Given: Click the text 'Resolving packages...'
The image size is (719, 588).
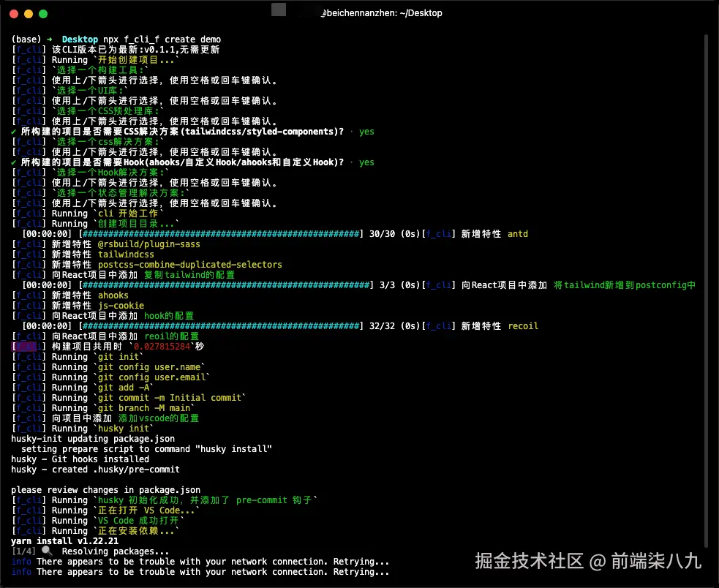Looking at the screenshot, I should click(116, 551).
